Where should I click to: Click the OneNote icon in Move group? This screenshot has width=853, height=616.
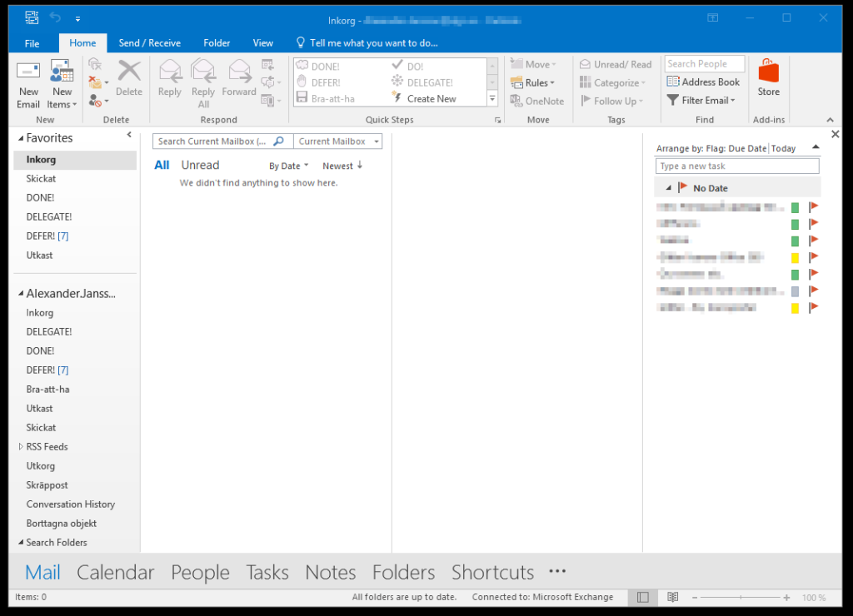(537, 101)
